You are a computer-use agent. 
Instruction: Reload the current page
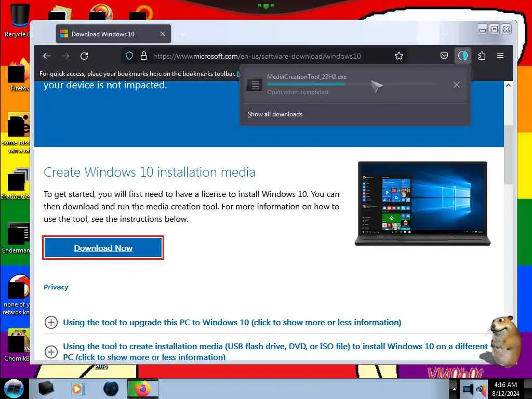tap(84, 56)
